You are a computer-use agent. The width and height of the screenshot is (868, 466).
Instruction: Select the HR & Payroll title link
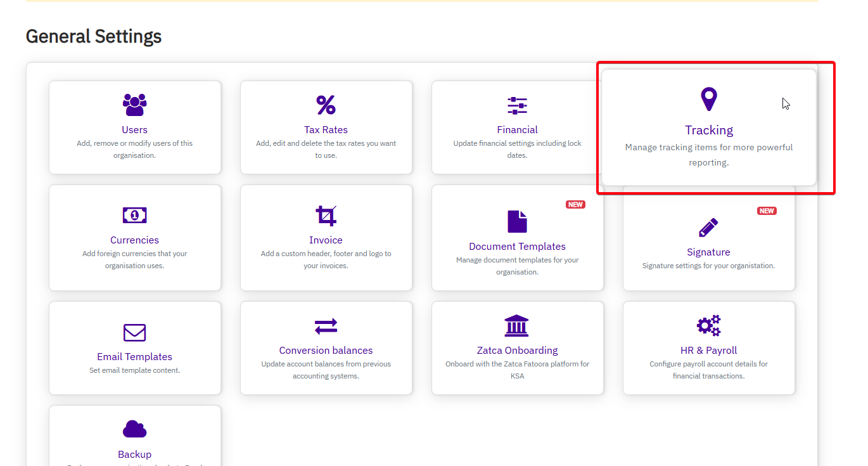coord(708,351)
